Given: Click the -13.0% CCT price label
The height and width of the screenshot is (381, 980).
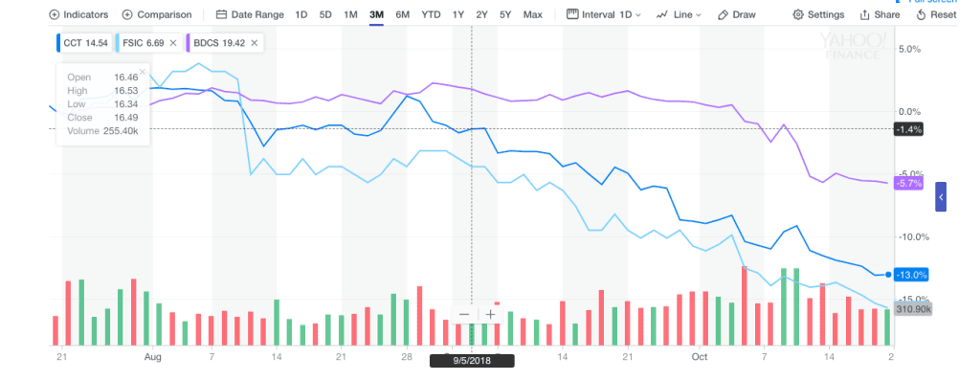Looking at the screenshot, I should pyautogui.click(x=911, y=275).
